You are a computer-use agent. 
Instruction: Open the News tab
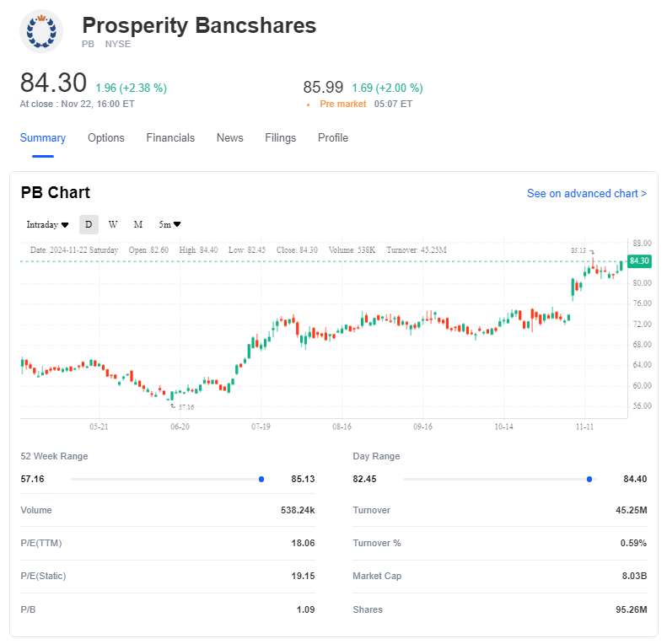click(229, 138)
